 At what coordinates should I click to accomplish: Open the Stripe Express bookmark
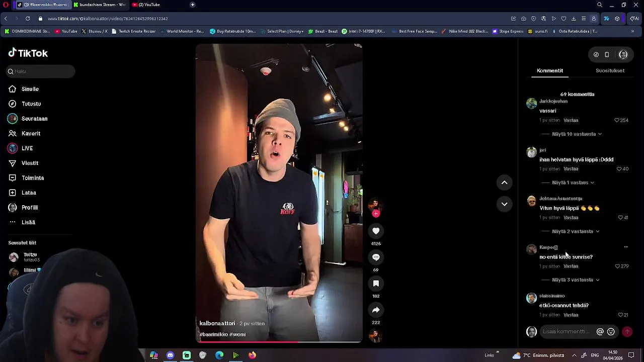508,31
